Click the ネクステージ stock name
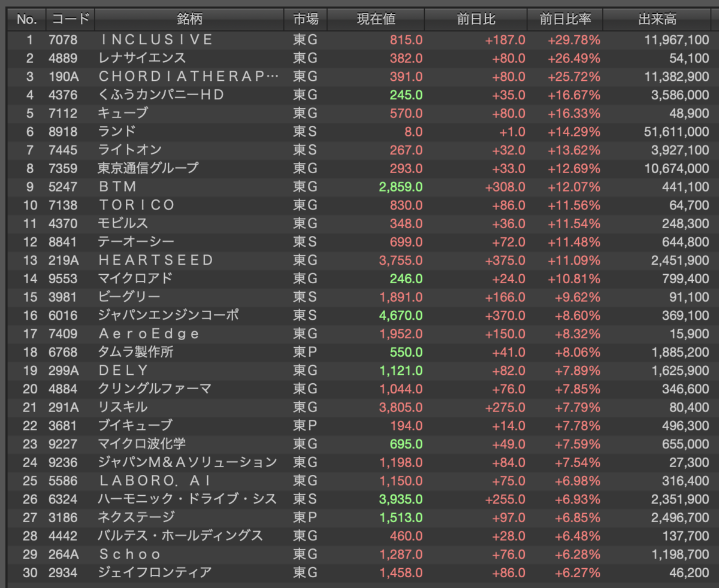This screenshot has height=588, width=719. tap(136, 517)
